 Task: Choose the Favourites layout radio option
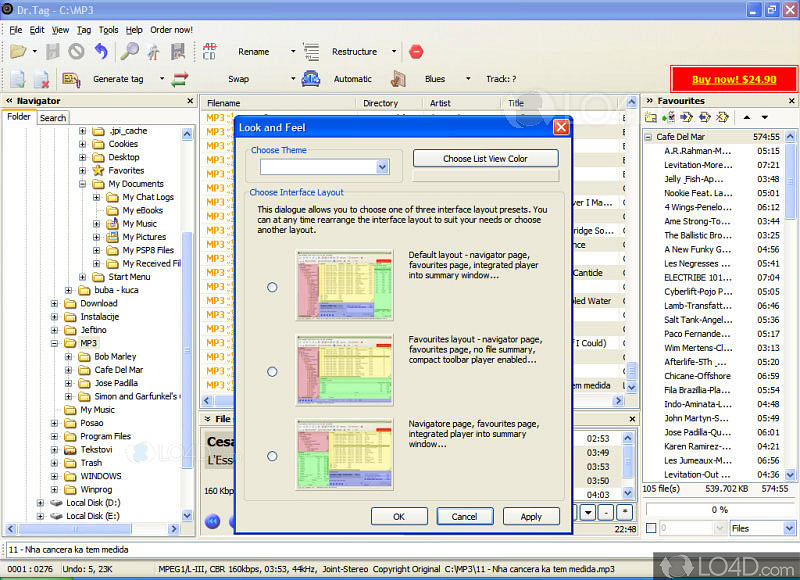(x=272, y=372)
